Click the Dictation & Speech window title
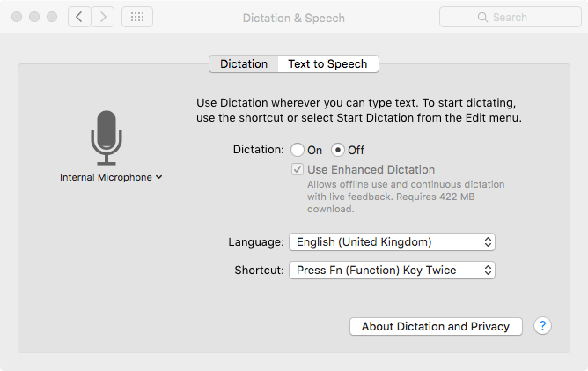The height and width of the screenshot is (371, 588). (294, 18)
